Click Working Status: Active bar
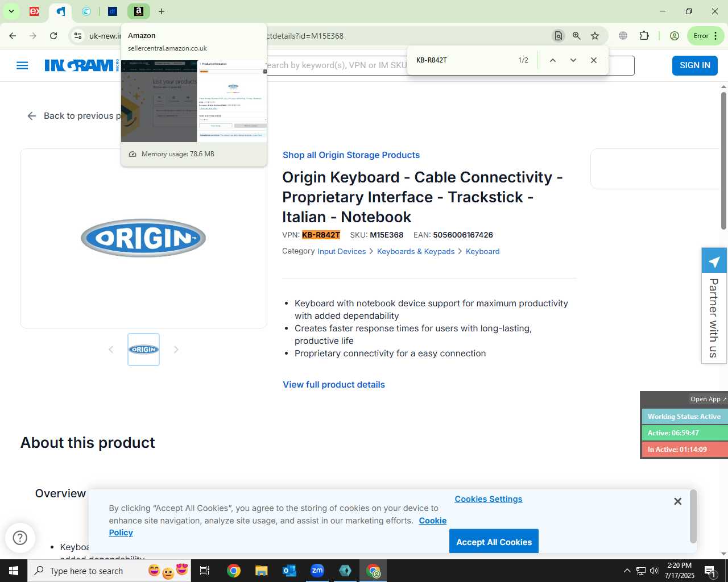The height and width of the screenshot is (582, 728). tap(684, 417)
